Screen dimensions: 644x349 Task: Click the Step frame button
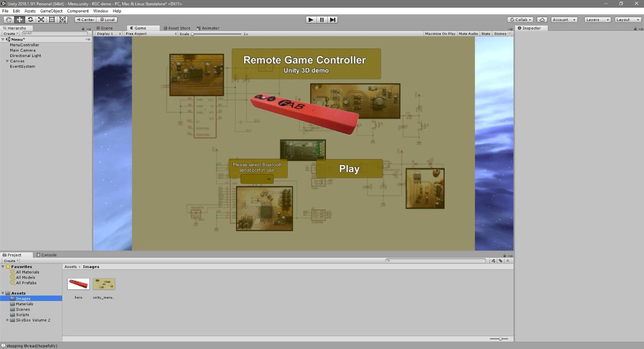(332, 20)
